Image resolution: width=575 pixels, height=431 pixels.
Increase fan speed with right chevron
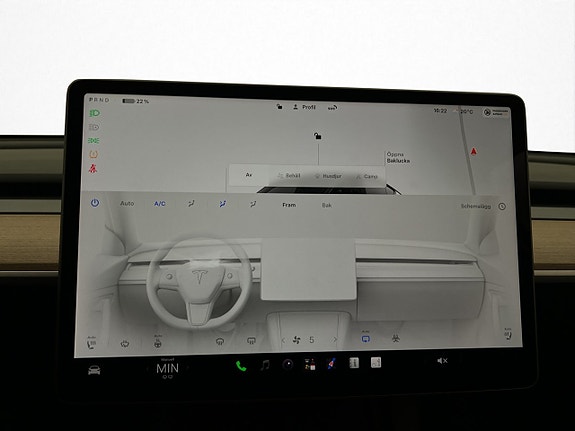335,340
